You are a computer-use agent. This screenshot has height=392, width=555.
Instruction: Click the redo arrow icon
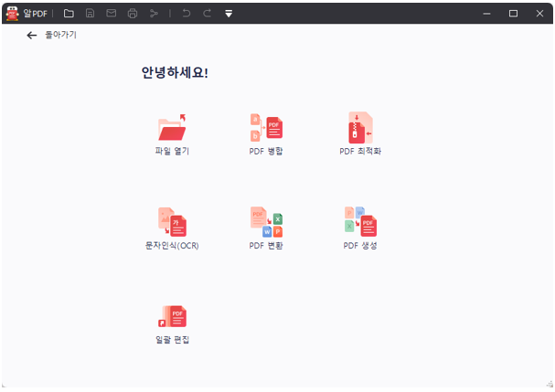coord(208,14)
